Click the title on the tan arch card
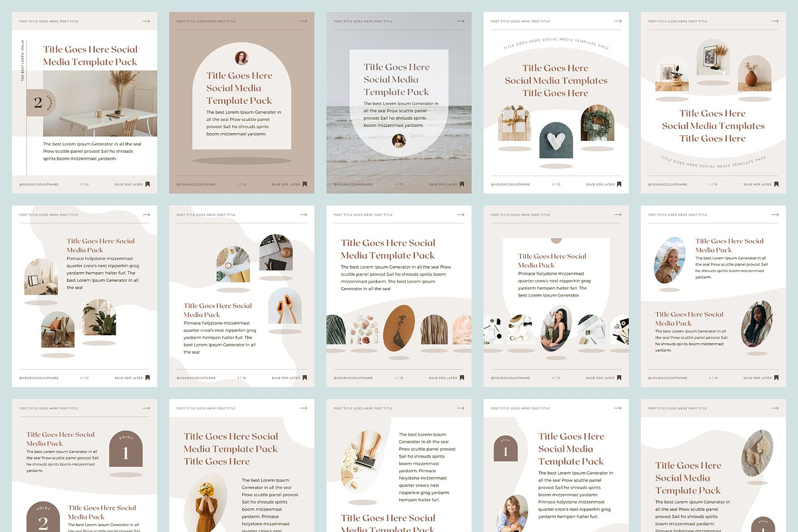This screenshot has width=798, height=532. click(239, 88)
